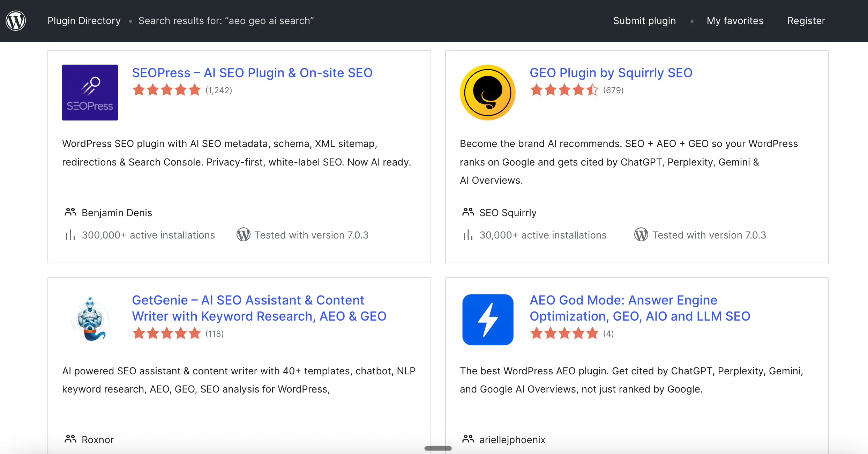Viewport: 868px width, 454px height.
Task: Select 30,000+ active installations text
Action: point(543,235)
